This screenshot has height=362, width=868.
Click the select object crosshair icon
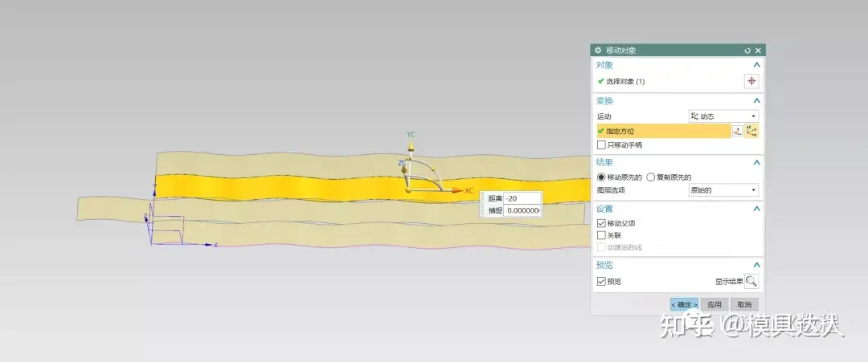[x=751, y=81]
